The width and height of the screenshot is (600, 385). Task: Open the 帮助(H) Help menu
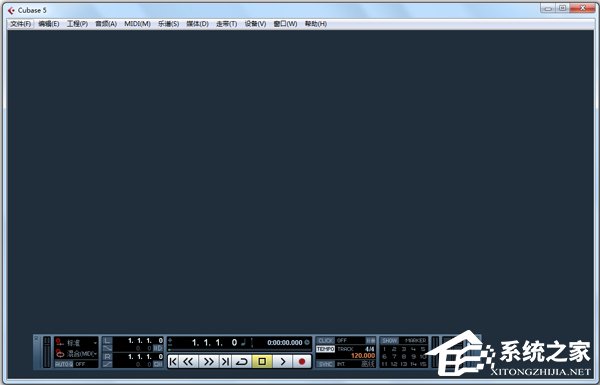(x=316, y=24)
